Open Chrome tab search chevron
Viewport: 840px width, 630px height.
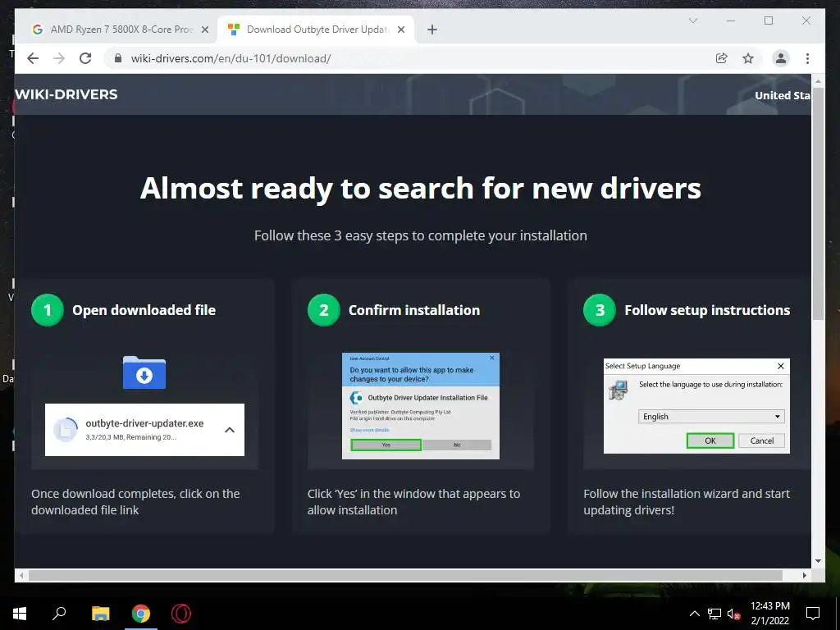(x=692, y=21)
